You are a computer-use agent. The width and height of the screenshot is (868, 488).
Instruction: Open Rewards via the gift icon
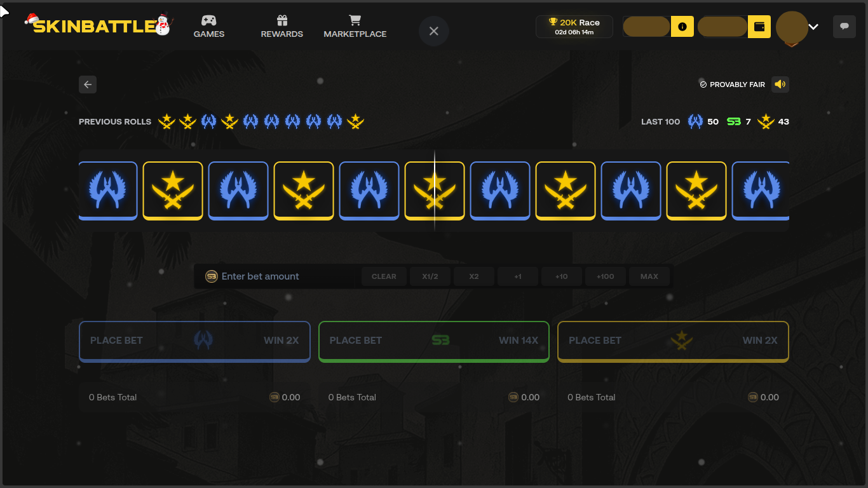[x=281, y=21]
